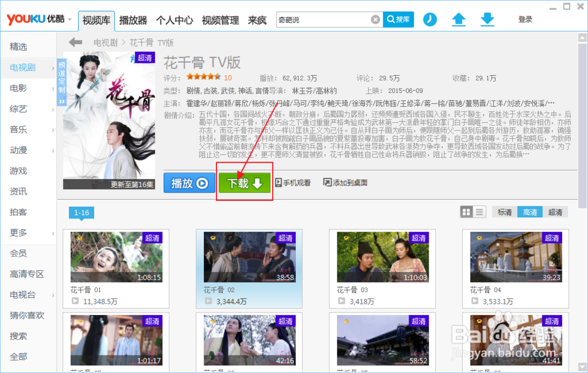Screen dimensions: 588x373
Task: Open the 频道定制 side tab
Action: tap(62, 82)
